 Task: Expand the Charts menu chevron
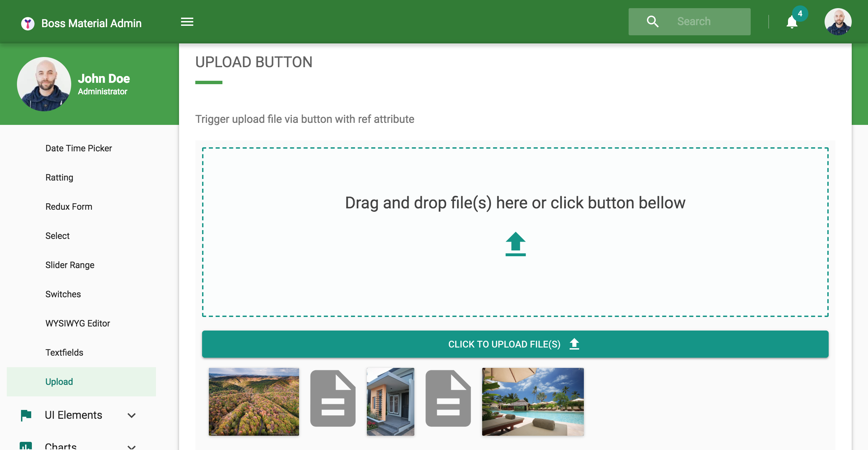(x=132, y=446)
